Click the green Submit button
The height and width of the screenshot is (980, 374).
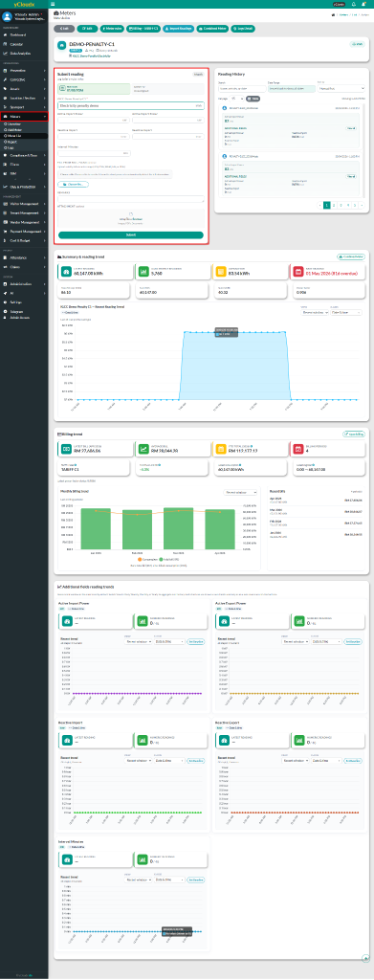(130, 234)
